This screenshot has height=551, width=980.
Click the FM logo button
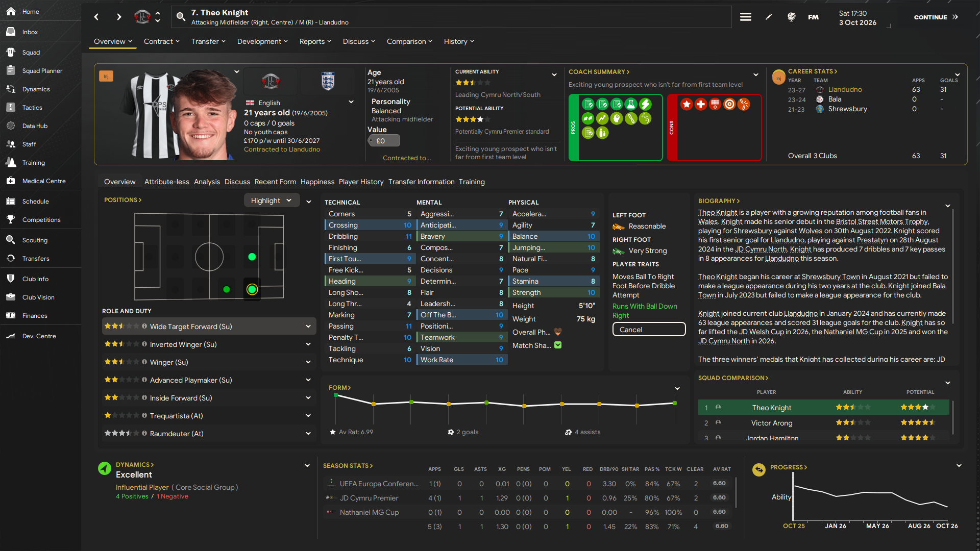click(x=813, y=17)
